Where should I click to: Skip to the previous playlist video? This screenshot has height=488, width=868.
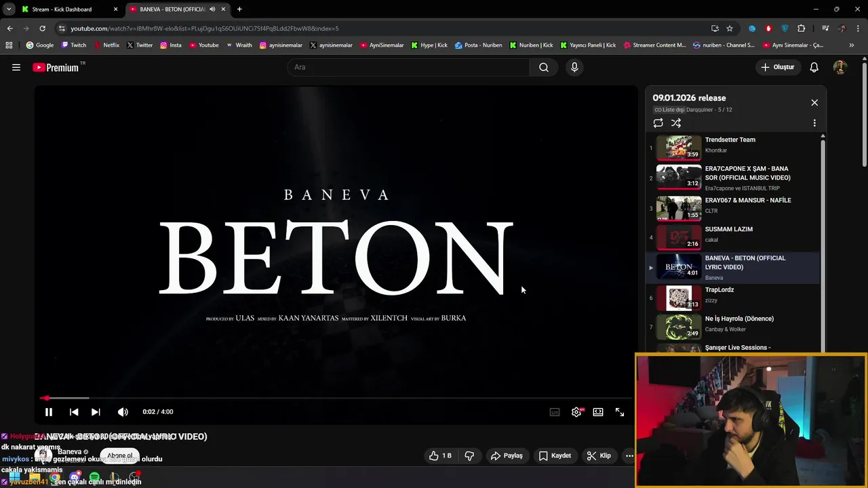[74, 411]
